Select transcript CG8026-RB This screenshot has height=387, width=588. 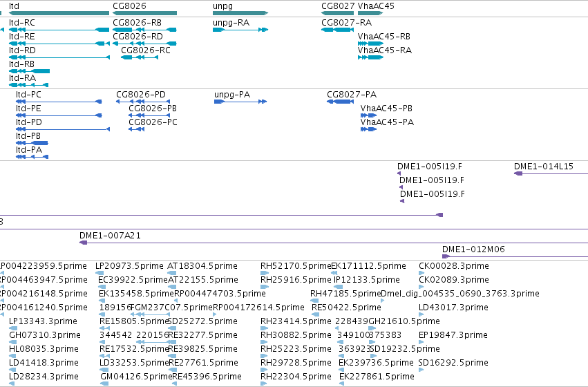[x=137, y=23]
